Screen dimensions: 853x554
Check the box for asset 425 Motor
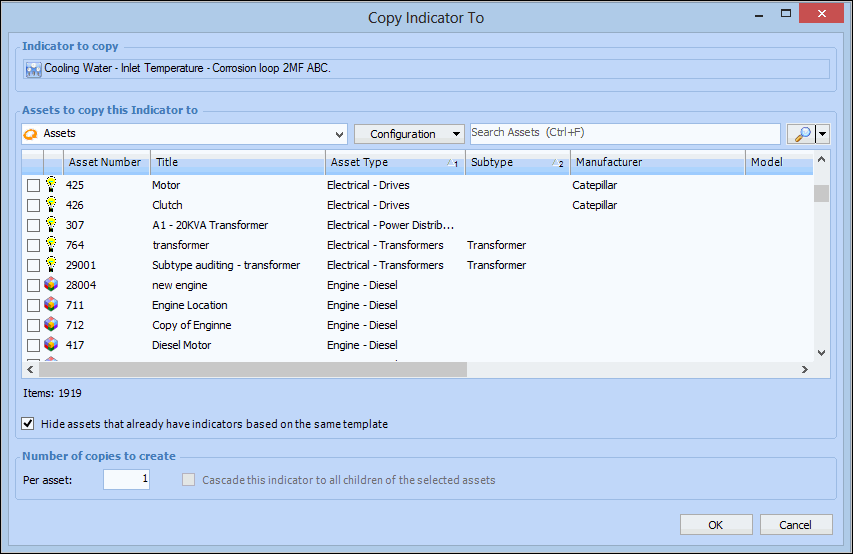(33, 185)
